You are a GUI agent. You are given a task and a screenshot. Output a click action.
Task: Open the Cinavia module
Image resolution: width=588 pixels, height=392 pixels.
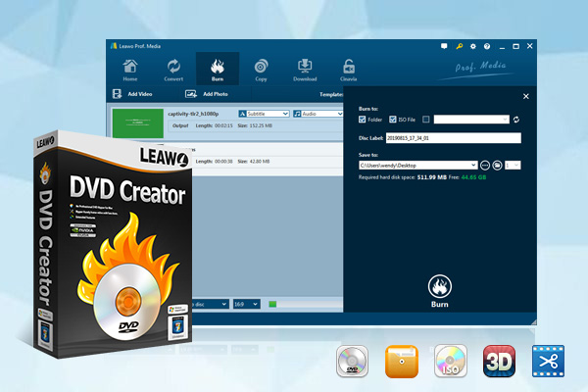click(x=348, y=71)
